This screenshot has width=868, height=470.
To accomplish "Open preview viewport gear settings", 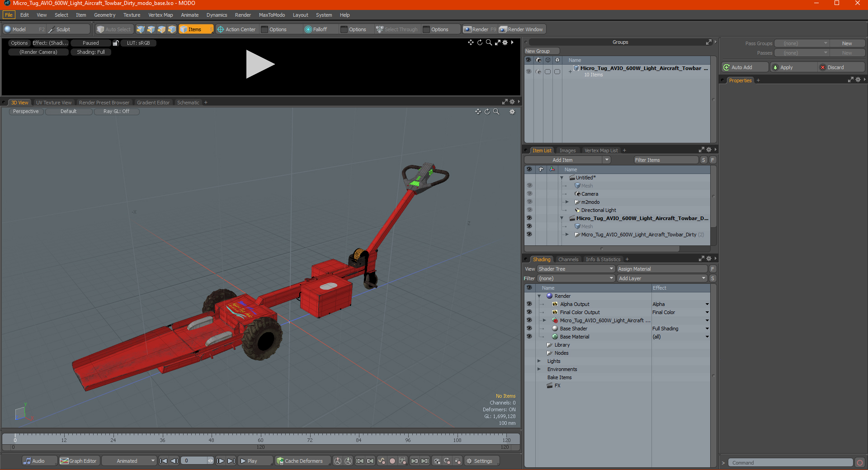I will [x=505, y=42].
